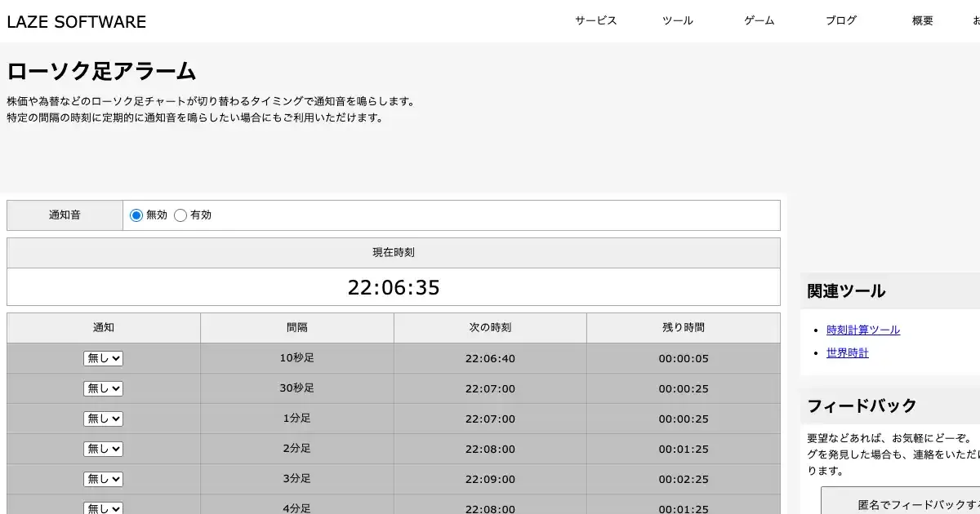Select the 無効 notification sound radio button
This screenshot has width=980, height=514.
[x=136, y=215]
